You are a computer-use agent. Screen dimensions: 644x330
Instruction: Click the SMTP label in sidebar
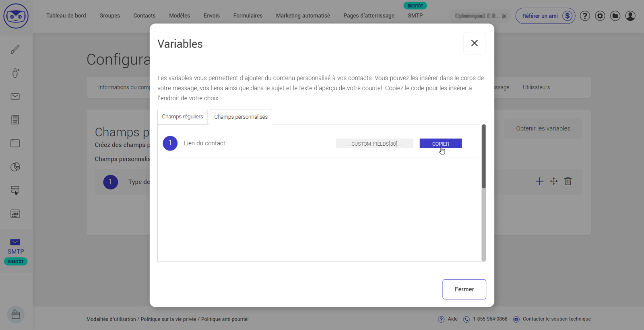pyautogui.click(x=16, y=252)
